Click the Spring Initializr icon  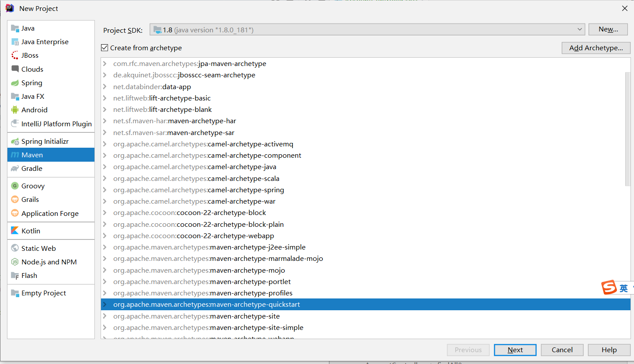[x=15, y=142]
